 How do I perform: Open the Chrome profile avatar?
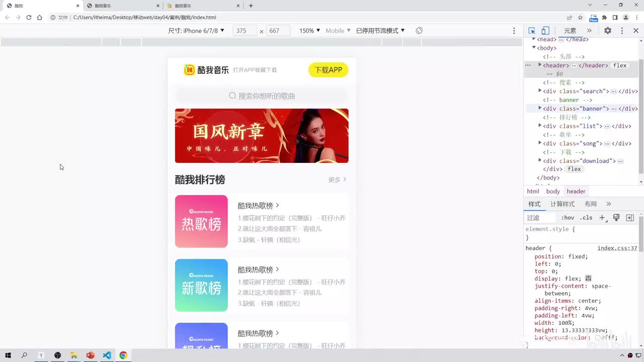[626, 18]
